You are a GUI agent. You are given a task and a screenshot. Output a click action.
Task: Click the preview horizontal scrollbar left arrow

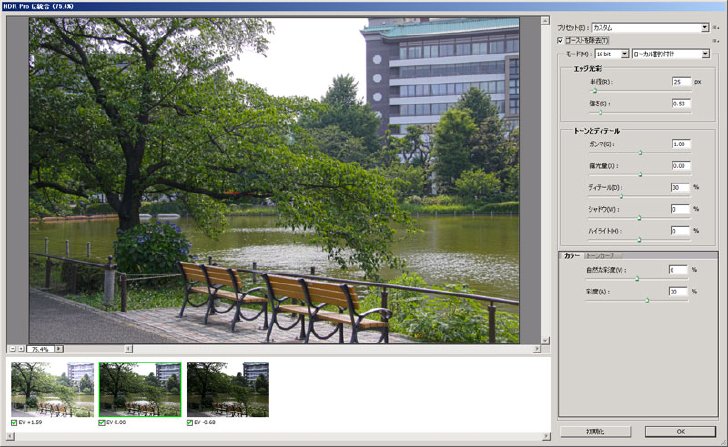pos(129,349)
